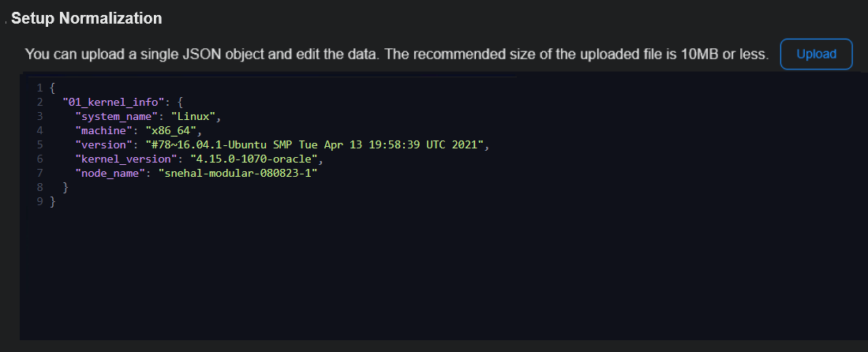868x352 pixels.
Task: Click the "machine" key on line 4
Action: [101, 130]
